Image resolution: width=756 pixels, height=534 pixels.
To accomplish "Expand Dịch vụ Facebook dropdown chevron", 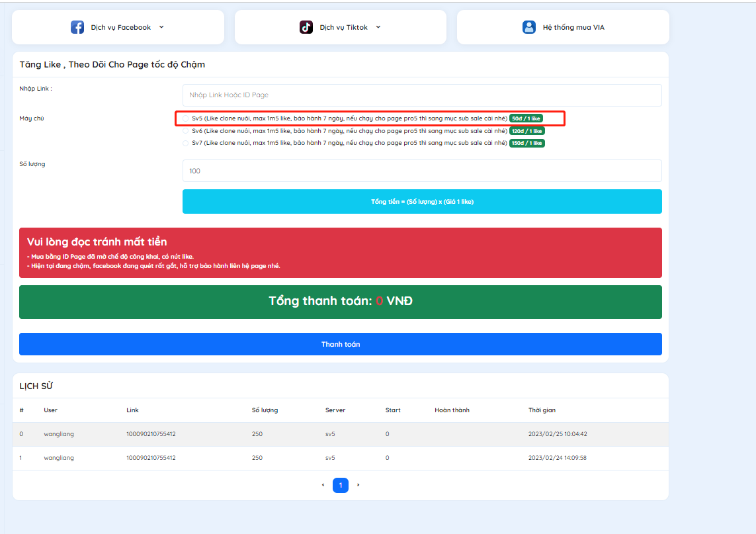I will [161, 27].
